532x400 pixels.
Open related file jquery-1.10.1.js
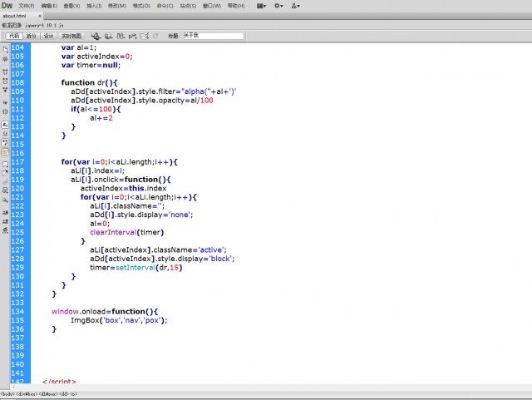click(x=44, y=25)
